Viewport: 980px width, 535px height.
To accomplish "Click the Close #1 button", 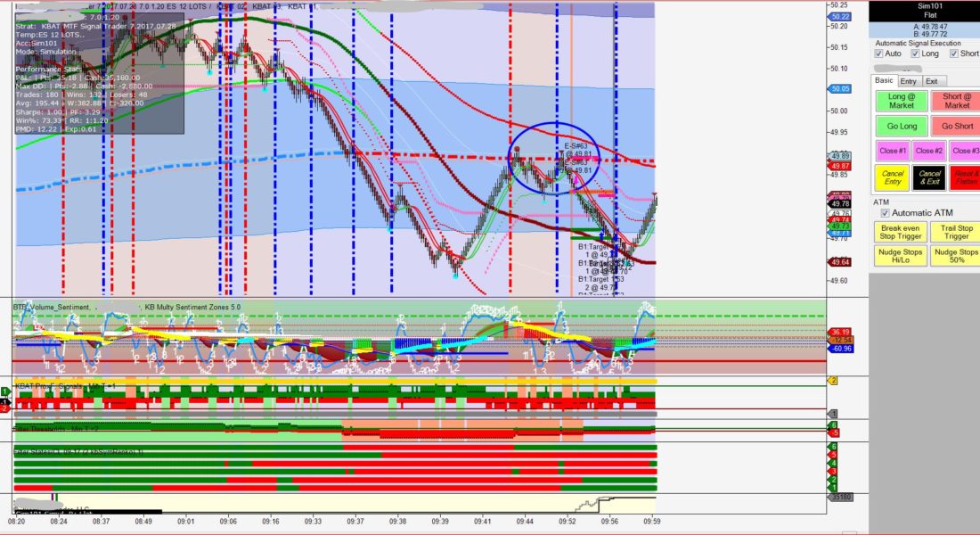I will (893, 151).
